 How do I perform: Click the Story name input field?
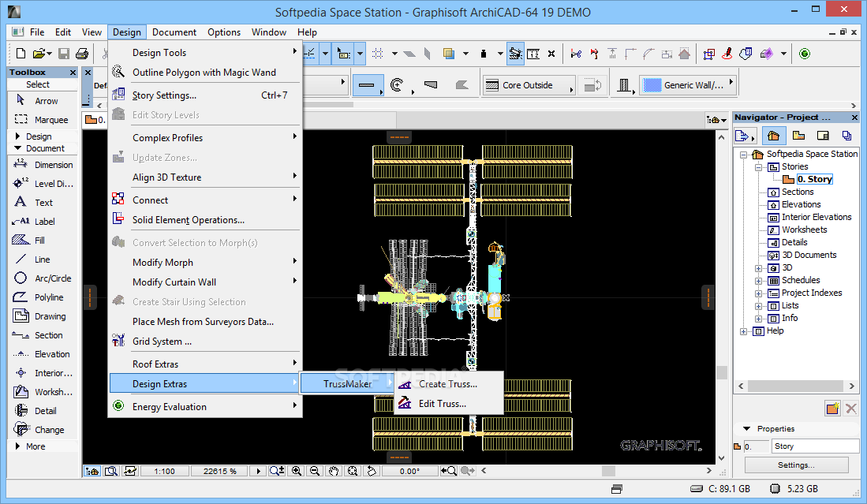(x=815, y=446)
